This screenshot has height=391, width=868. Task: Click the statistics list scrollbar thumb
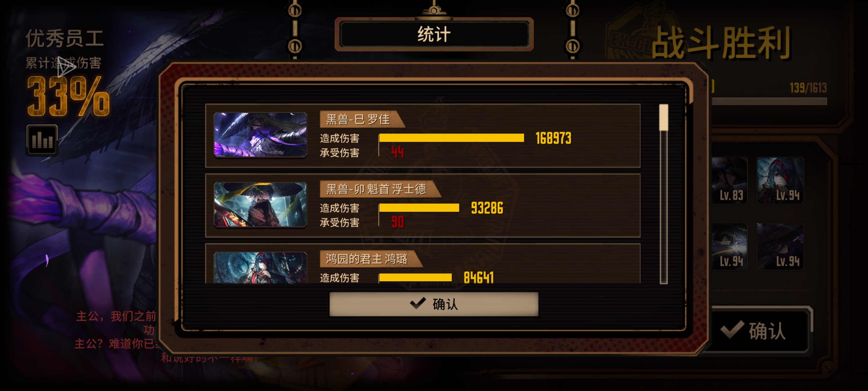click(x=663, y=117)
